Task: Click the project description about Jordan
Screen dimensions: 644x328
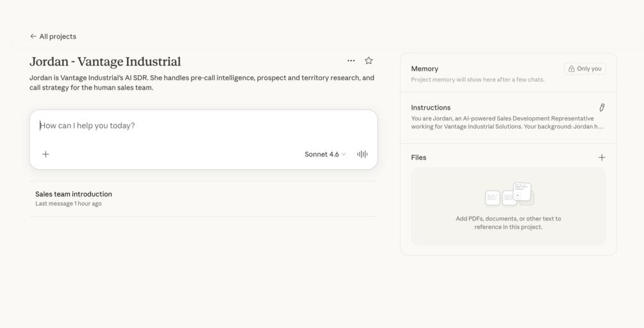Action: pyautogui.click(x=202, y=83)
